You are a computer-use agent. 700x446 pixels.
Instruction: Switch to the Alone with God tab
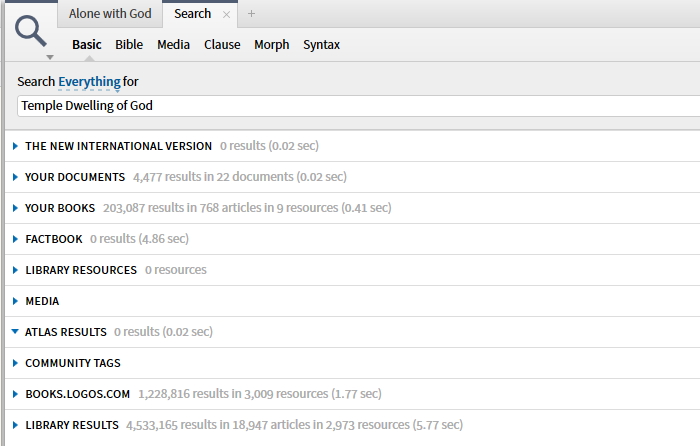pos(110,14)
